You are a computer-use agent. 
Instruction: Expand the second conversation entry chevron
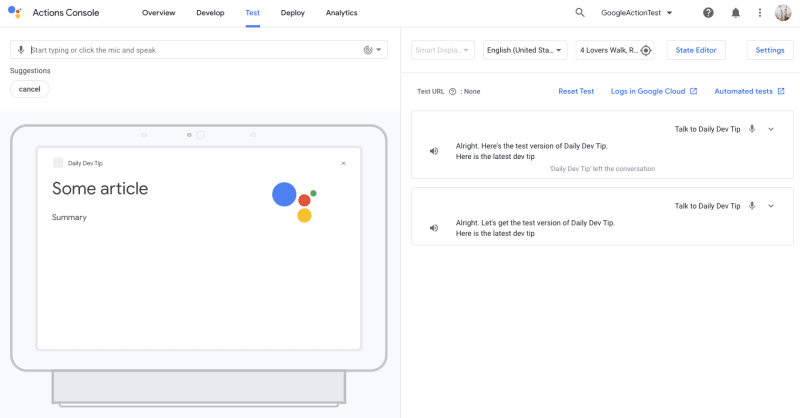pyautogui.click(x=771, y=206)
